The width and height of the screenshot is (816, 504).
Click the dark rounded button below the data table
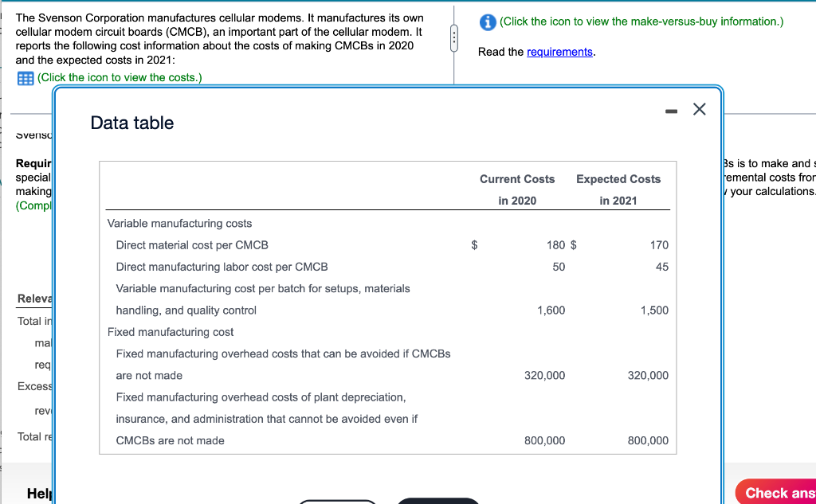pos(437,501)
